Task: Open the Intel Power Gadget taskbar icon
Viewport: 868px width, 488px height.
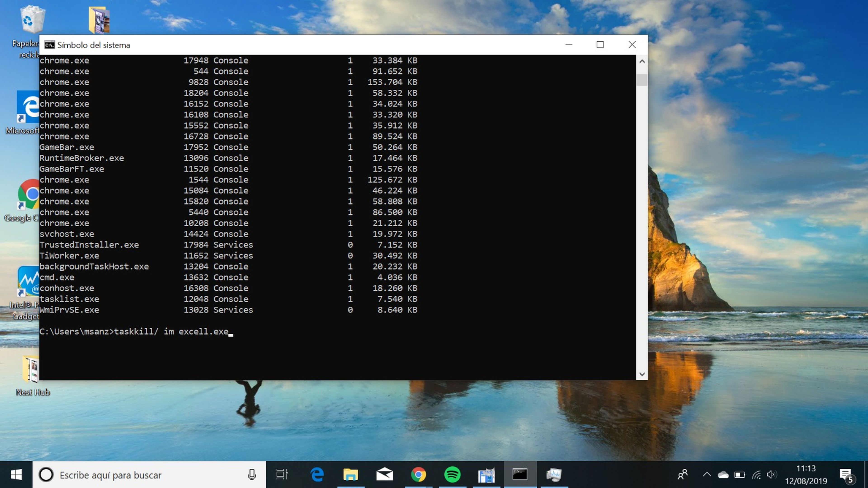Action: [x=554, y=474]
